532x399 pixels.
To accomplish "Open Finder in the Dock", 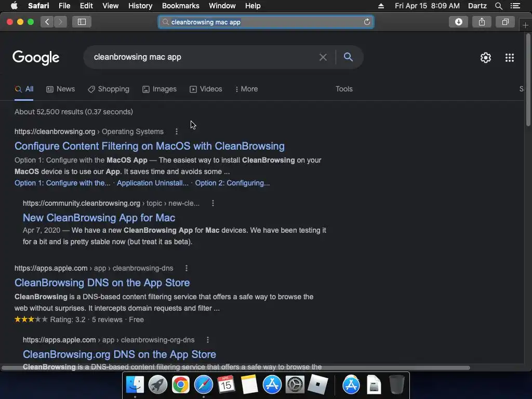I will click(135, 385).
